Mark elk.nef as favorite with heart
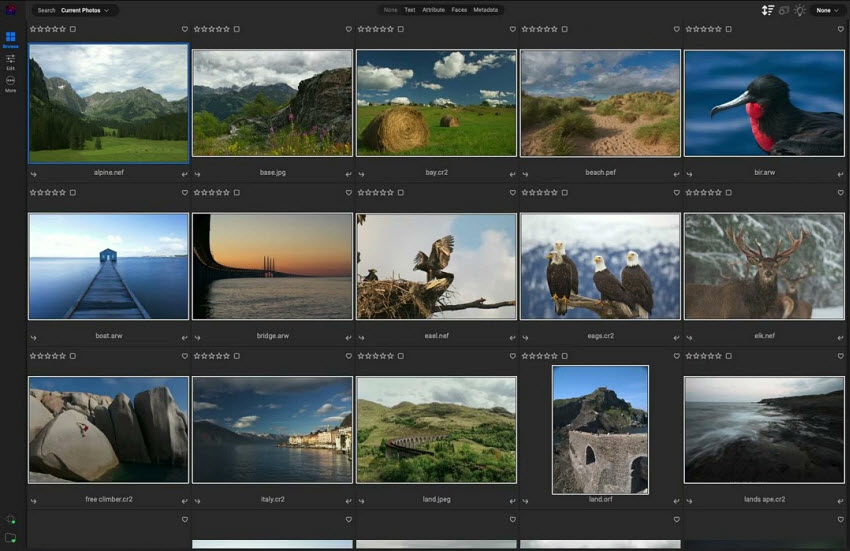The width and height of the screenshot is (850, 551). pos(841,193)
